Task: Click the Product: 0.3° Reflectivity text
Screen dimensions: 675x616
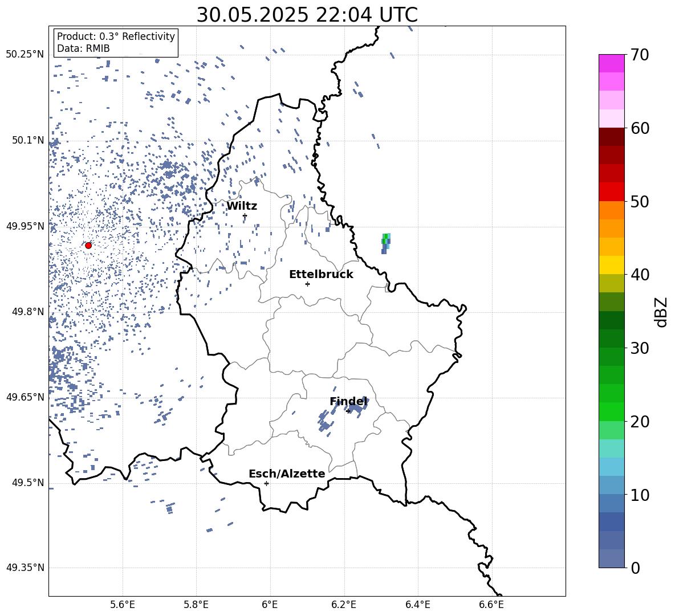Action: point(116,36)
